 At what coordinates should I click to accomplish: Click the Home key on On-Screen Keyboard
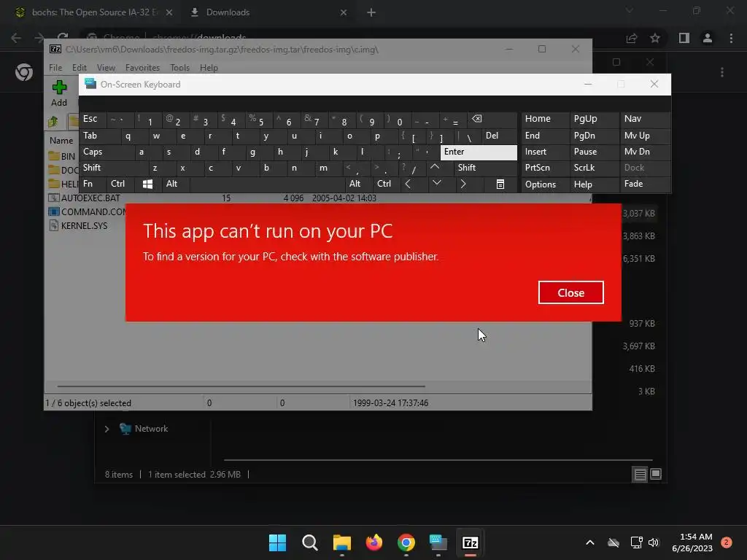545,119
